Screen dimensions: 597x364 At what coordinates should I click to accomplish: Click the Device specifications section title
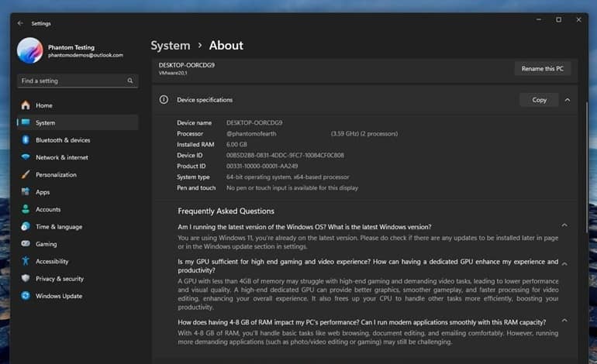pyautogui.click(x=205, y=100)
